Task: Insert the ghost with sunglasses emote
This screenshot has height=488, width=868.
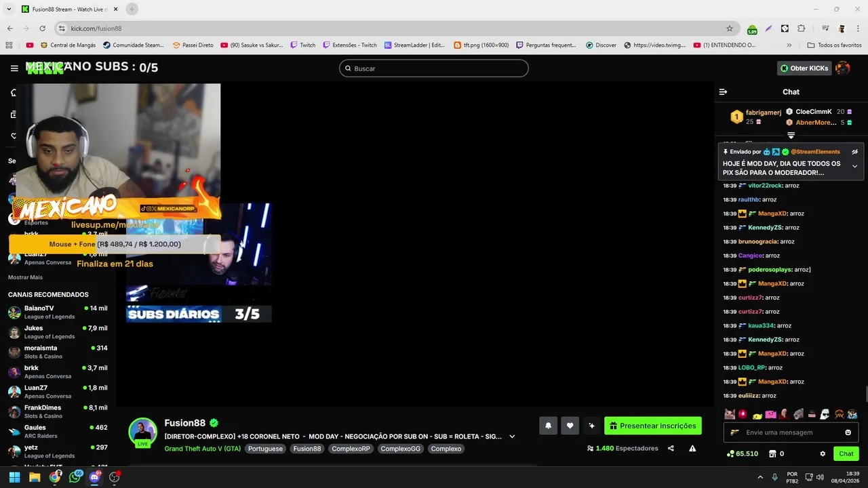Action: 825,414
